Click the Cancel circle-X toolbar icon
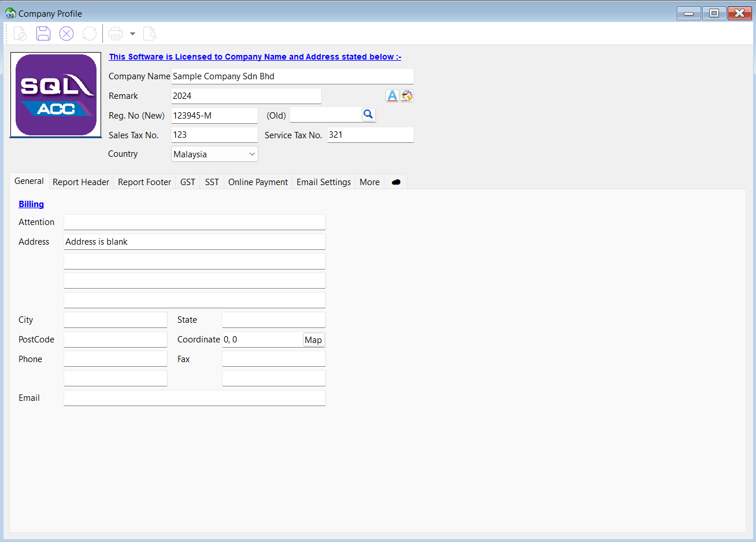Image resolution: width=756 pixels, height=542 pixels. point(66,34)
